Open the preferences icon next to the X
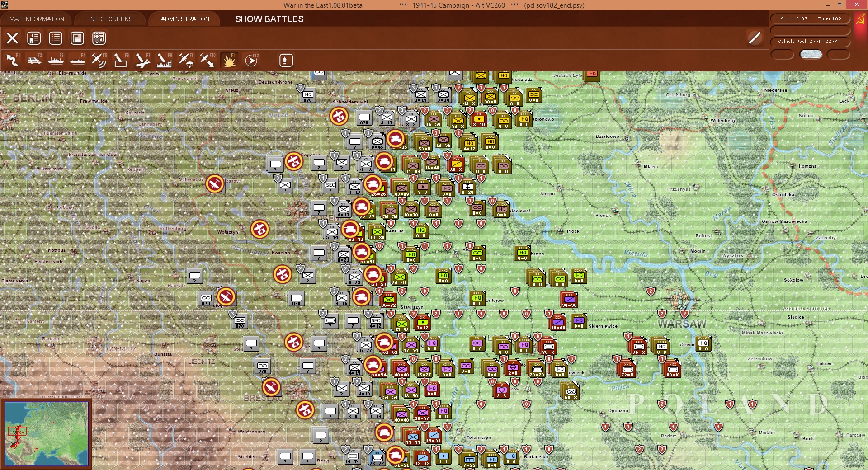The height and width of the screenshot is (470, 868). tap(34, 38)
